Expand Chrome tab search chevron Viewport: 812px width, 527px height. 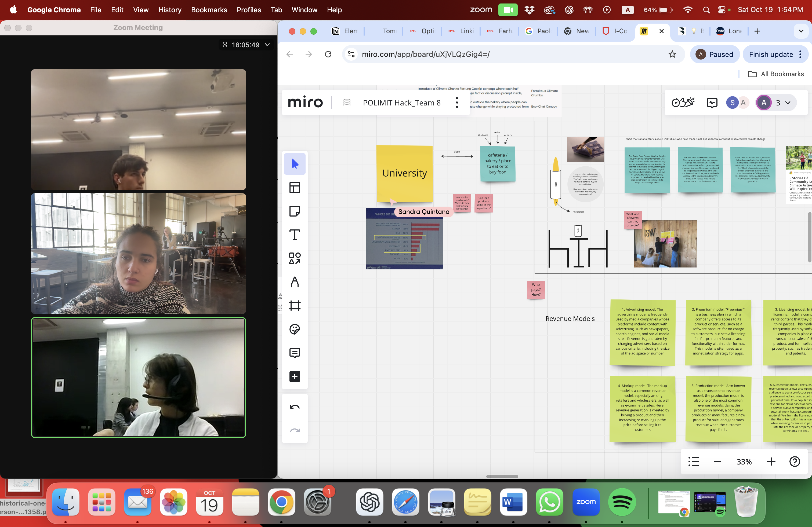pos(801,31)
